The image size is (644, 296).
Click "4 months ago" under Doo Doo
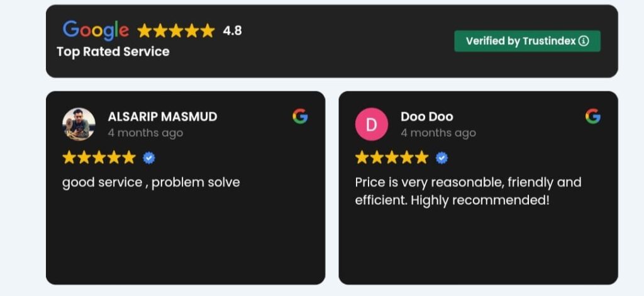(438, 133)
